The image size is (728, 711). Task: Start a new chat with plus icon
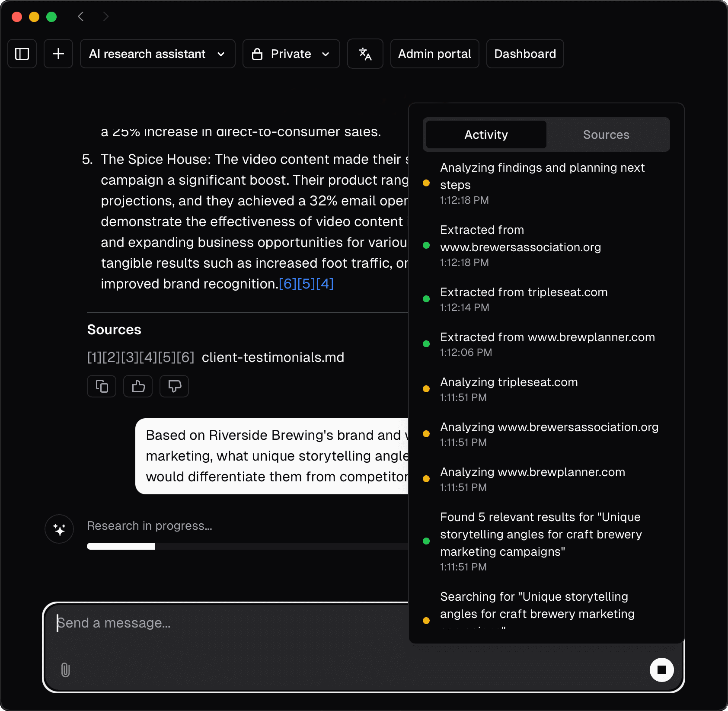[x=58, y=54]
